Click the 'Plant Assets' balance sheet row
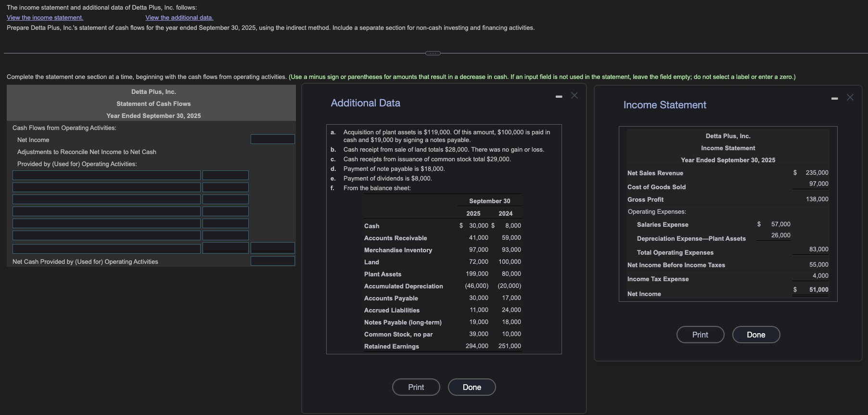The height and width of the screenshot is (415, 868). [443, 274]
